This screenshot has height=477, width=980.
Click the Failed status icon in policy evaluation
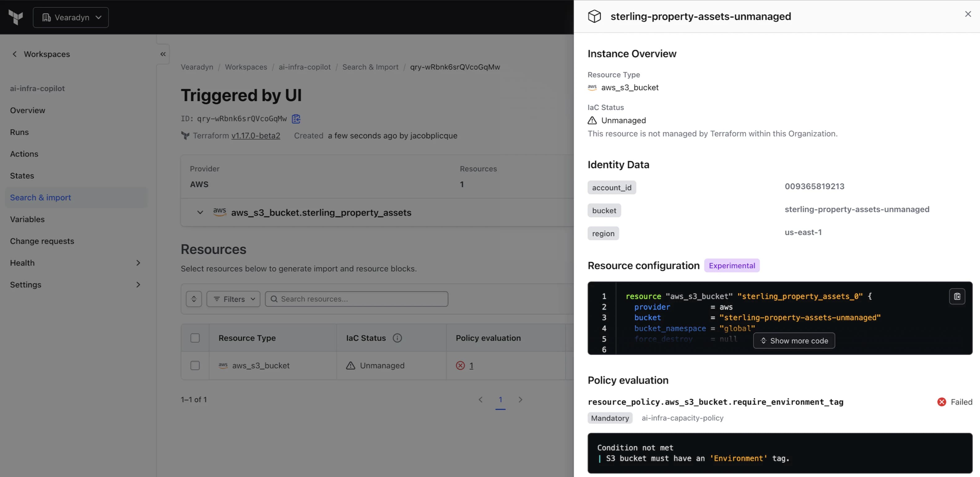942,402
